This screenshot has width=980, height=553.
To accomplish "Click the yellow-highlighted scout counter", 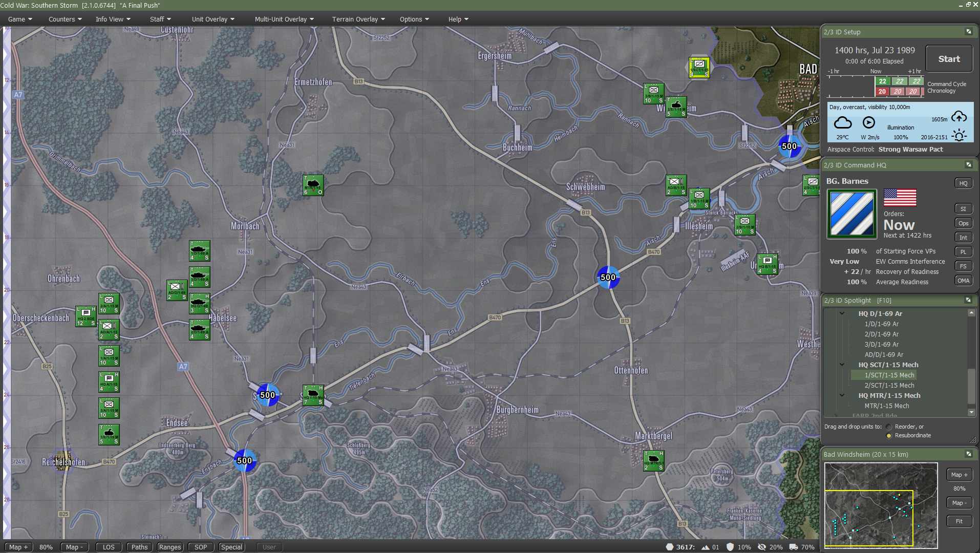I will tap(699, 67).
